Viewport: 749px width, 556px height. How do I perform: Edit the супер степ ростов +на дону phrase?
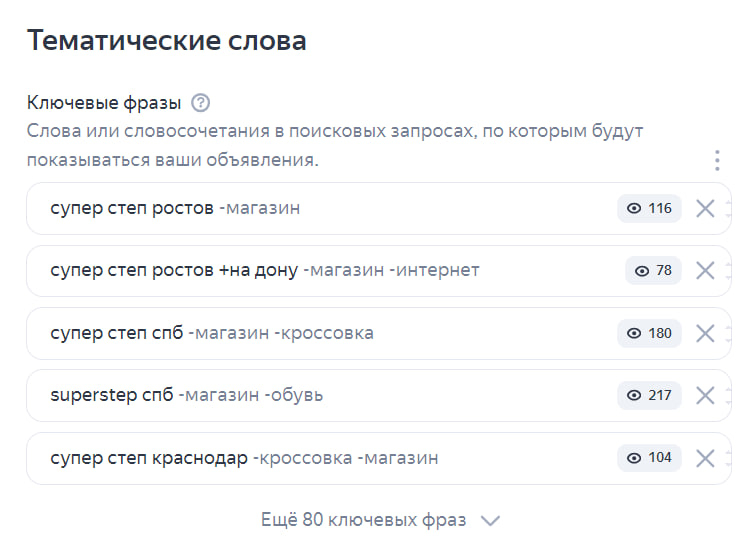265,271
